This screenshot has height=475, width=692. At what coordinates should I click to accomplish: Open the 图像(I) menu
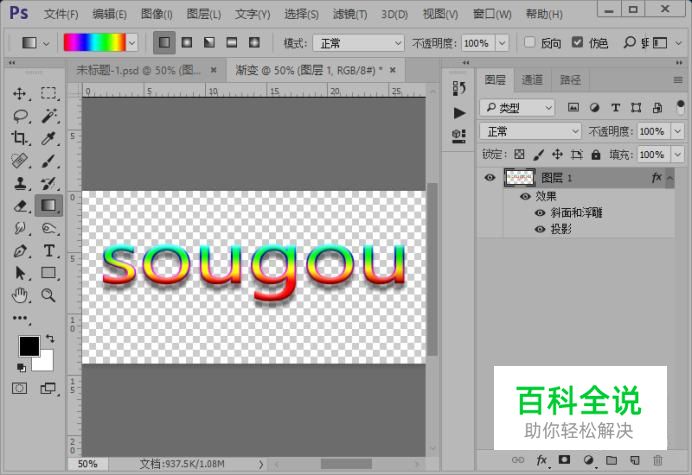(x=157, y=15)
